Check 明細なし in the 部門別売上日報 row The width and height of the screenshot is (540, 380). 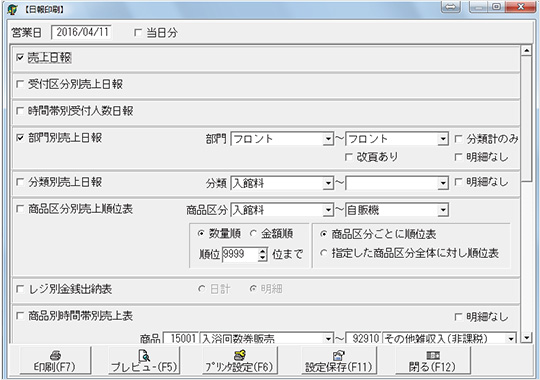click(458, 157)
